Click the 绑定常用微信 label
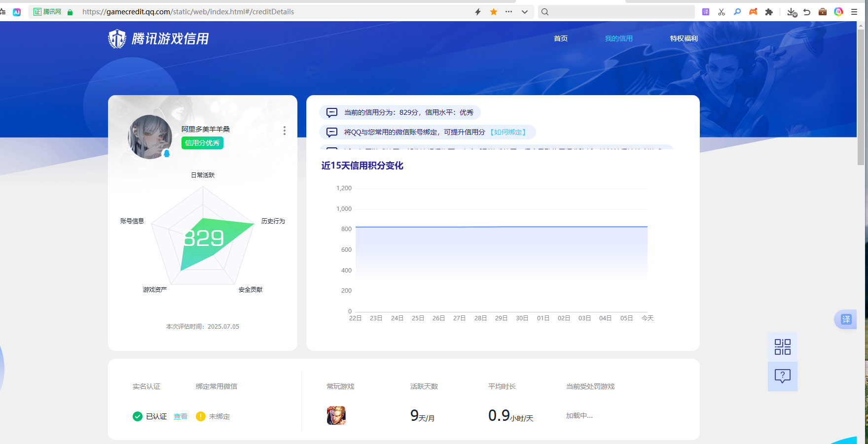The image size is (868, 444). pos(217,386)
